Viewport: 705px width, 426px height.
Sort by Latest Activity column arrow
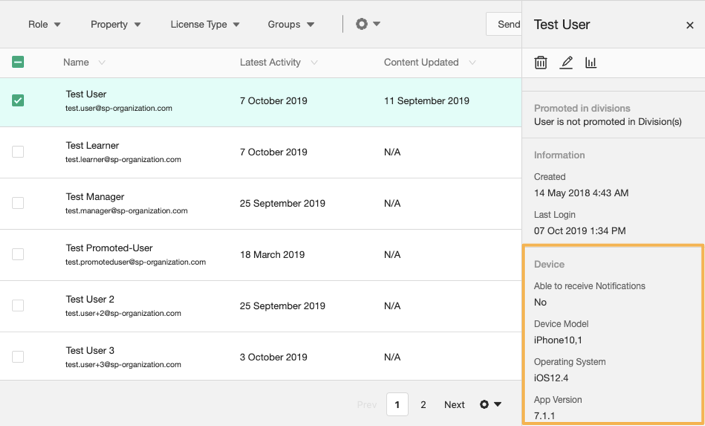point(314,63)
